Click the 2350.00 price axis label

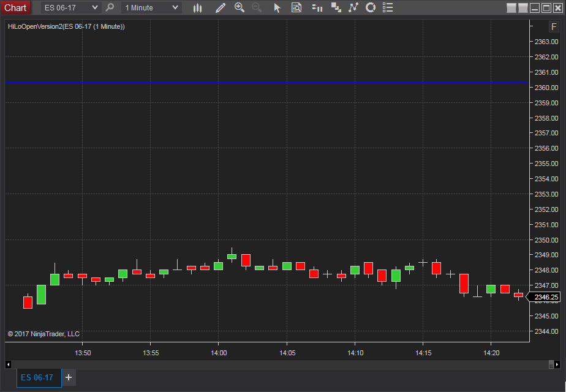(546, 240)
